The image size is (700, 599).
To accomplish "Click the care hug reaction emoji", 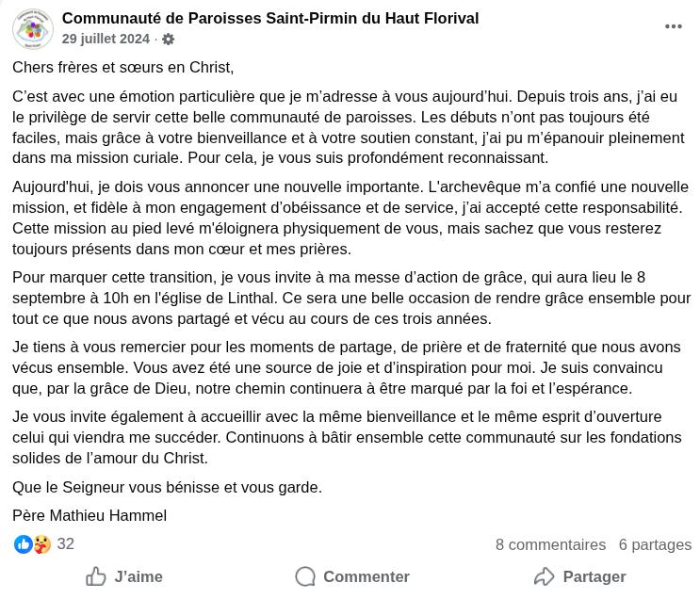I will (x=42, y=544).
